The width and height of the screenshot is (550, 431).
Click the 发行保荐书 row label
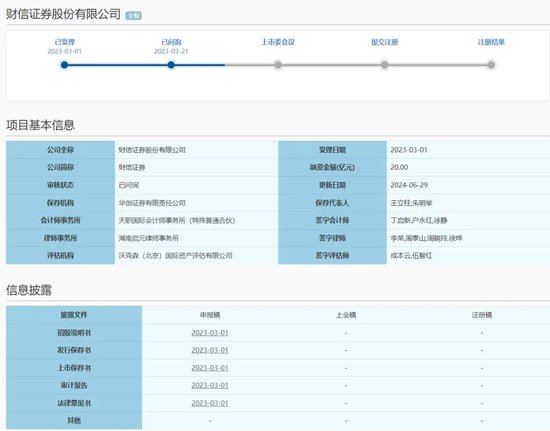74,350
